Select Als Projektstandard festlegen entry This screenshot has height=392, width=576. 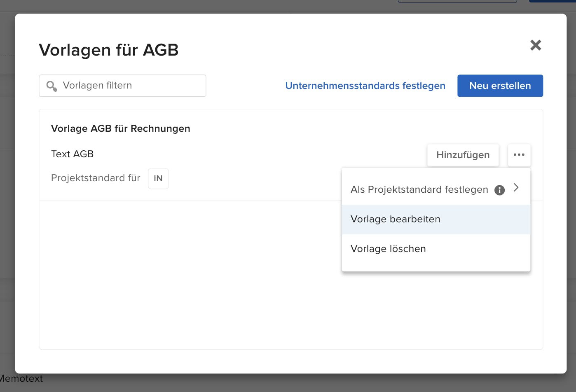(419, 190)
